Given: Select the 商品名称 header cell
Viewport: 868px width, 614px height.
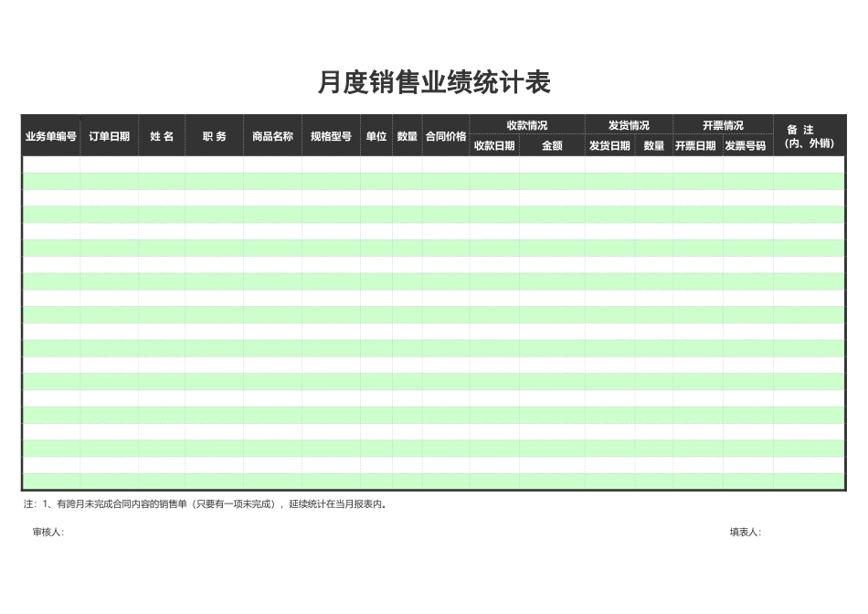Looking at the screenshot, I should [x=272, y=135].
